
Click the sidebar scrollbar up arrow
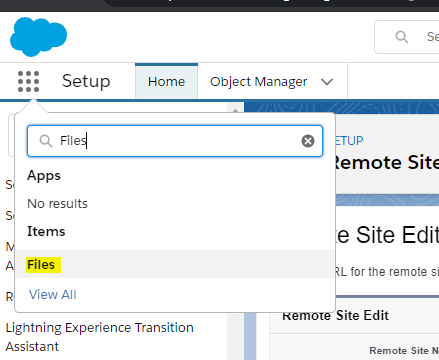tap(235, 109)
